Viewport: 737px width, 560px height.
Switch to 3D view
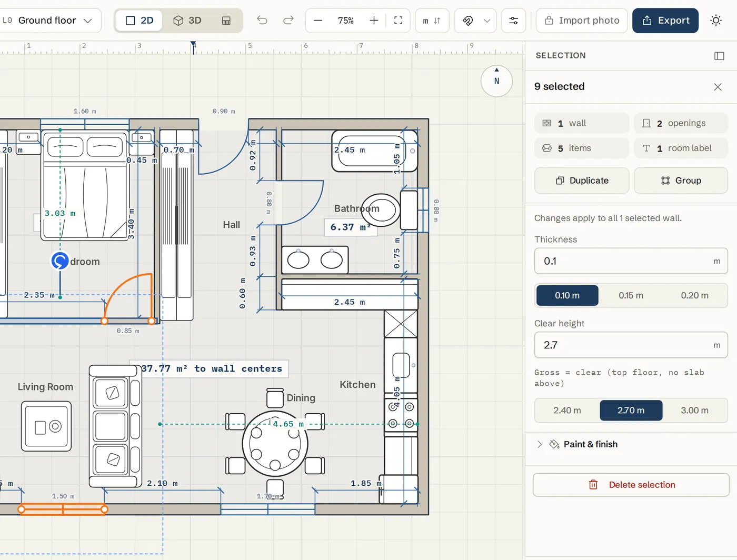pyautogui.click(x=187, y=21)
